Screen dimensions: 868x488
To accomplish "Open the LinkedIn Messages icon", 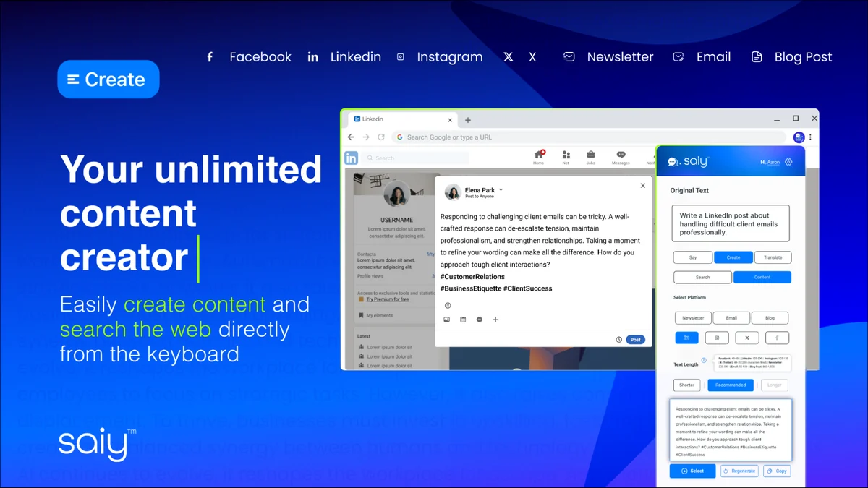I will click(621, 157).
